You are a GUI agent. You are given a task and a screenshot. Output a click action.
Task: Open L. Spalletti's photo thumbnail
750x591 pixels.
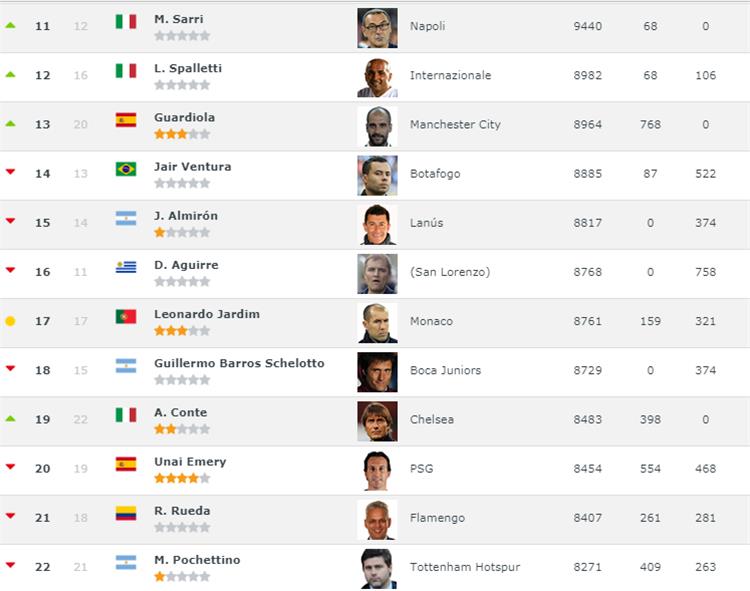(377, 77)
